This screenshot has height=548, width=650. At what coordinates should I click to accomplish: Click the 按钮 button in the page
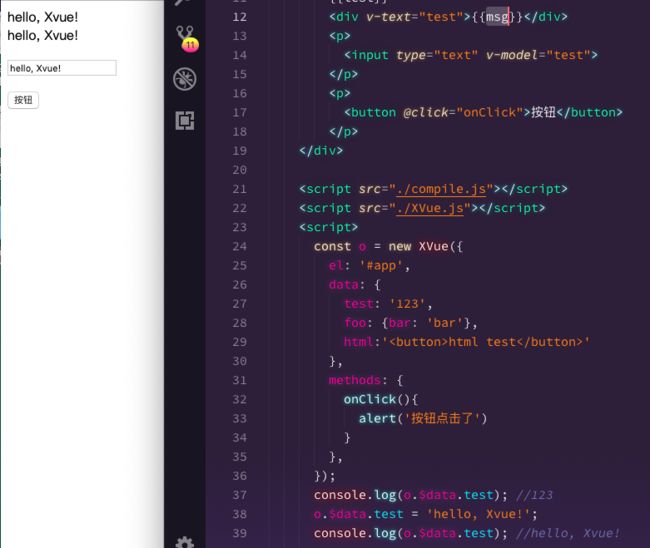(x=23, y=100)
